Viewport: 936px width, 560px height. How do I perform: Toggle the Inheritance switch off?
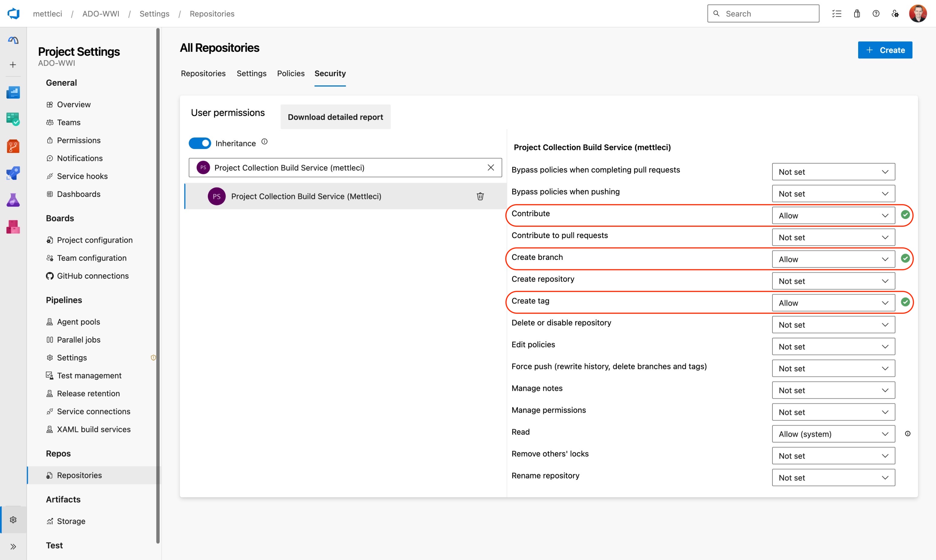coord(200,143)
